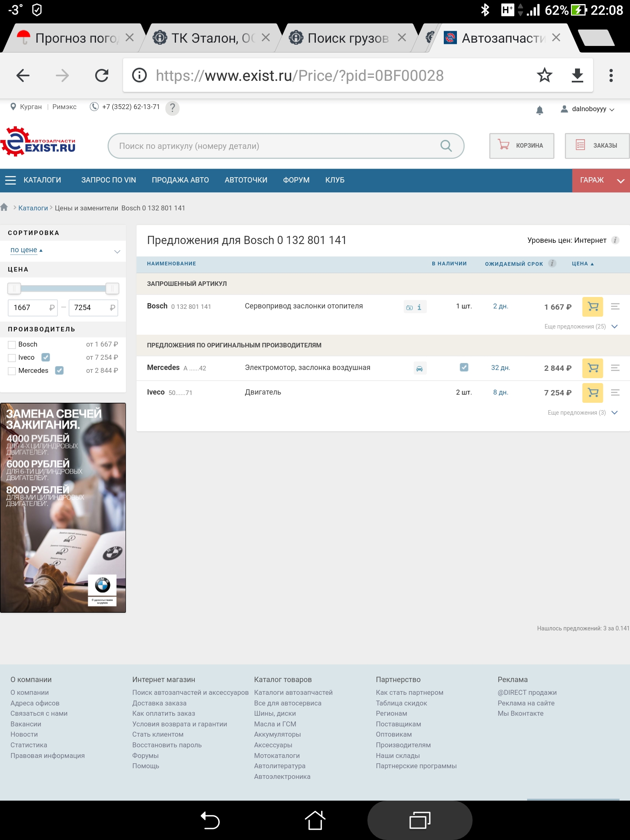630x840 pixels.
Task: Click Римэкс office link
Action: click(x=64, y=107)
